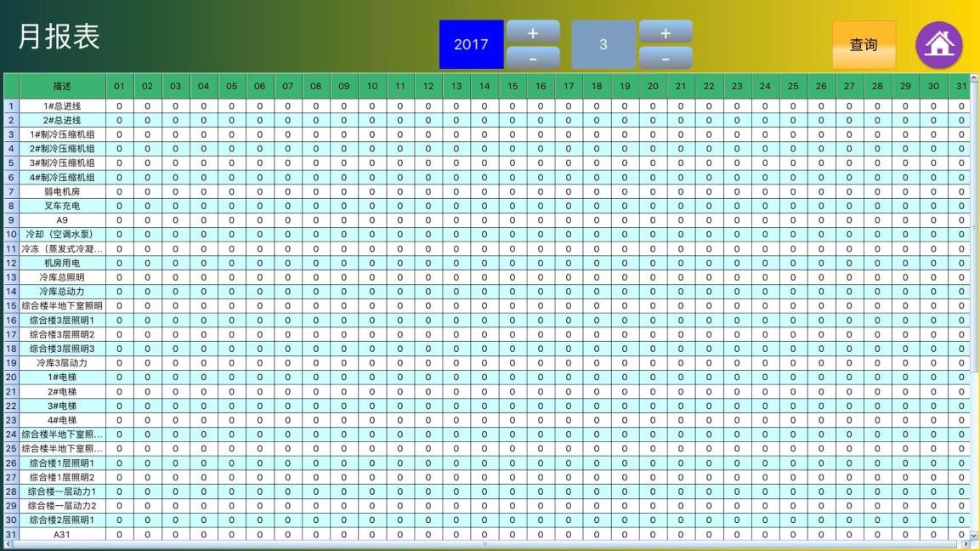Click the 查询 query button
Viewport: 980px width, 551px height.
click(864, 45)
